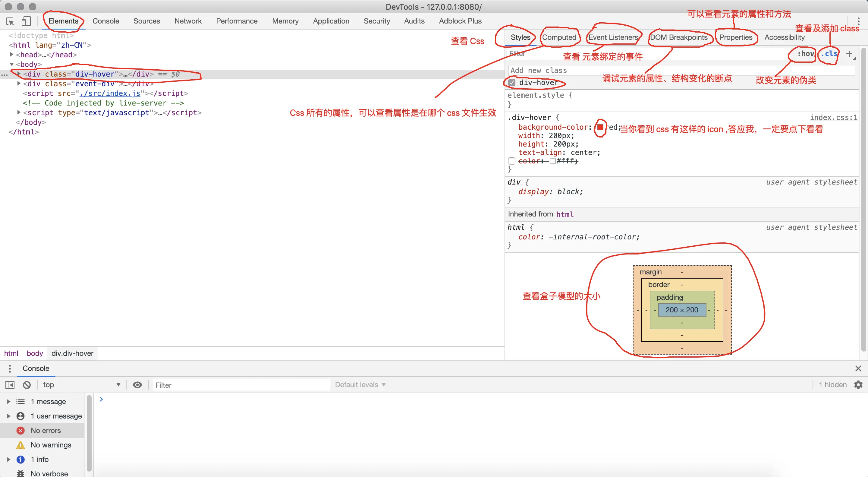Activate the inspect element picker icon
The height and width of the screenshot is (477, 868).
coord(10,21)
